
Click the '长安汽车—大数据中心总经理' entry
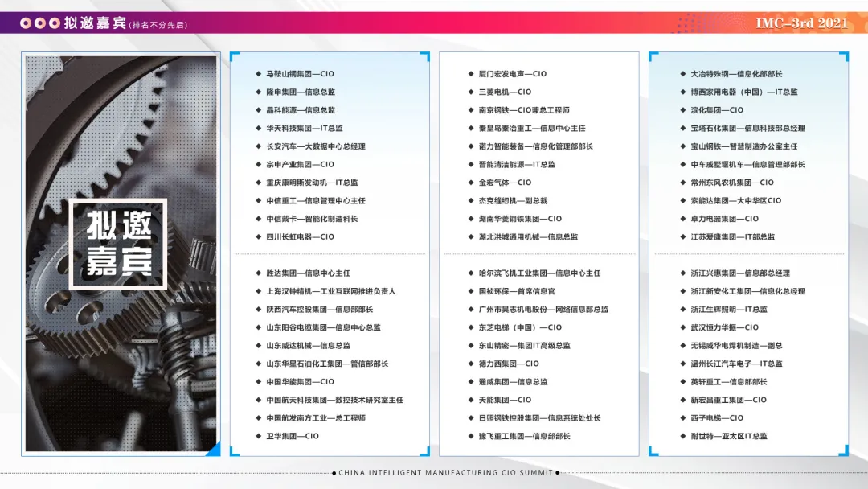[316, 146]
